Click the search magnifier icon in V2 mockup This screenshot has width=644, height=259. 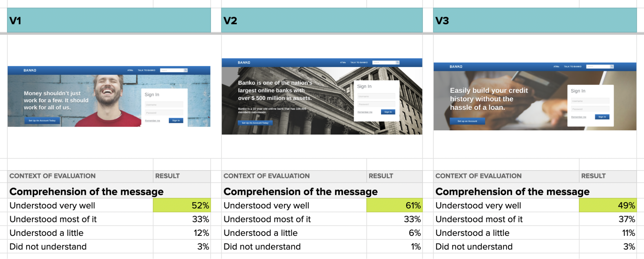coord(398,62)
